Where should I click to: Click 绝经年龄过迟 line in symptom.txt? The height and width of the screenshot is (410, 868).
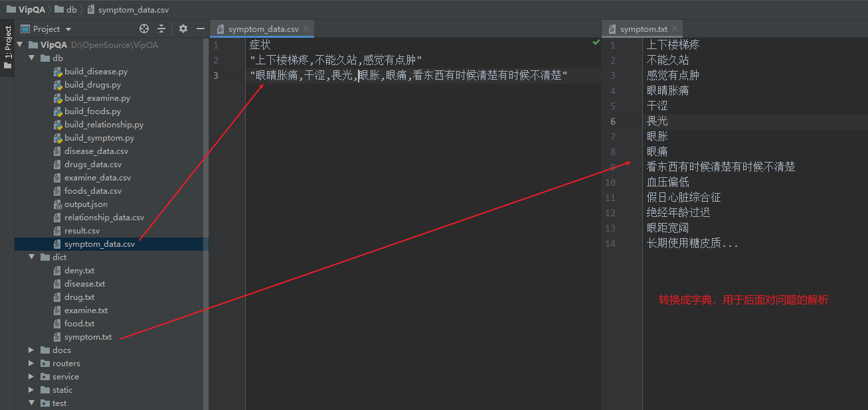(x=678, y=212)
